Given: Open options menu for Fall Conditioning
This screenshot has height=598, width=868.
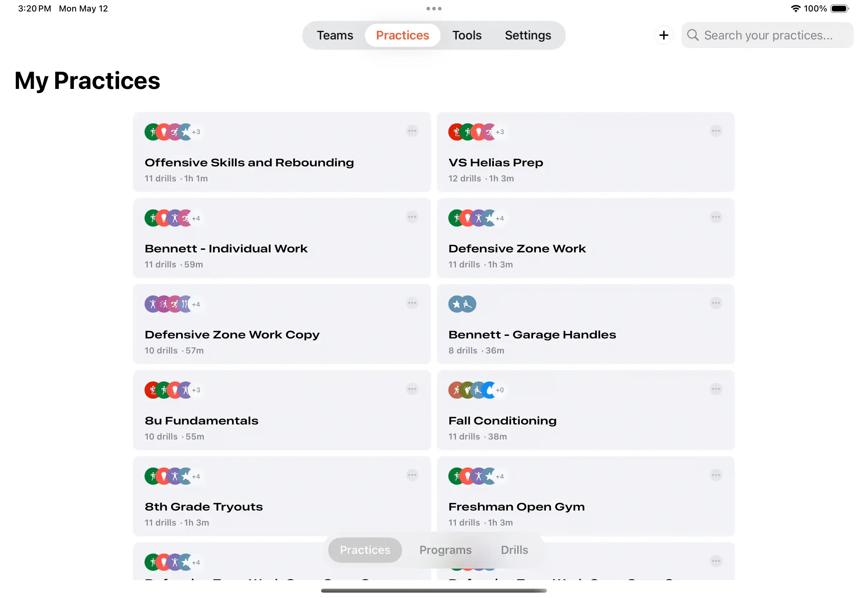Looking at the screenshot, I should pos(716,389).
